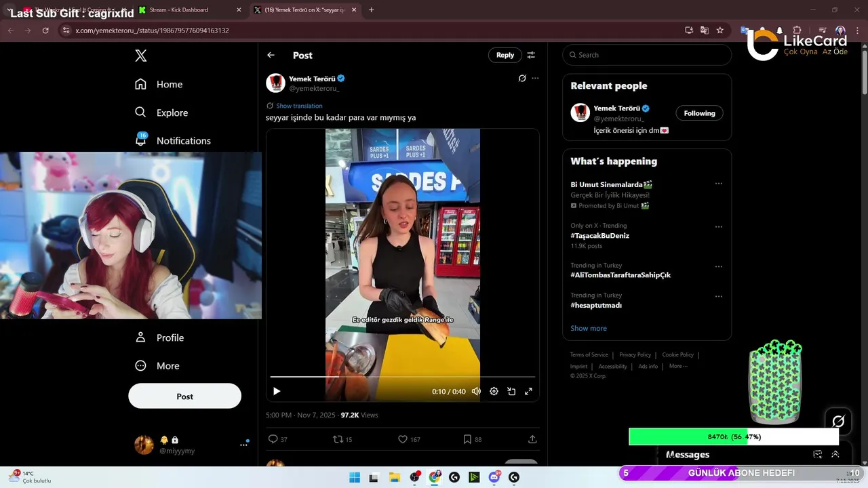Click the back arrow beside Post
The height and width of the screenshot is (488, 868).
[x=271, y=55]
